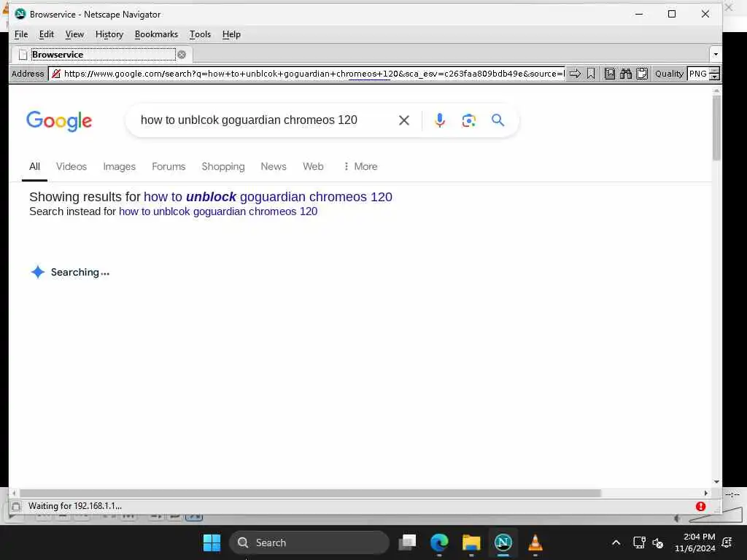The height and width of the screenshot is (560, 747).
Task: Show hidden system tray icons
Action: [616, 542]
